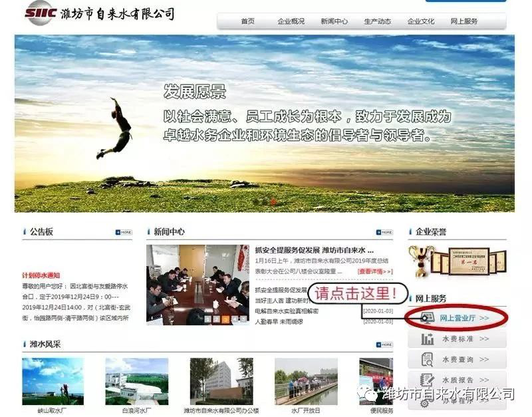This screenshot has height=417, width=532.
Task: Click the 查看详情 link in news
Action: (x=374, y=271)
